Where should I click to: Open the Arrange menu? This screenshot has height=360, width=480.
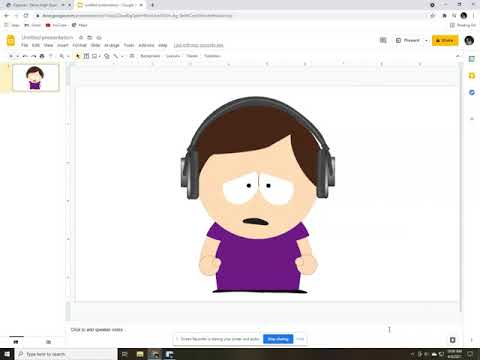(x=112, y=45)
